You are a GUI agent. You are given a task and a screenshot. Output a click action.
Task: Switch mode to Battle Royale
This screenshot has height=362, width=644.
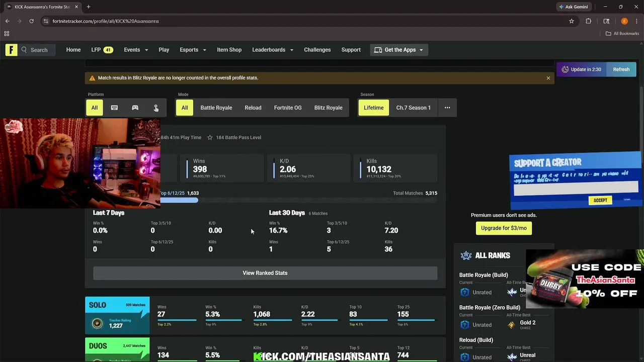[x=216, y=108]
